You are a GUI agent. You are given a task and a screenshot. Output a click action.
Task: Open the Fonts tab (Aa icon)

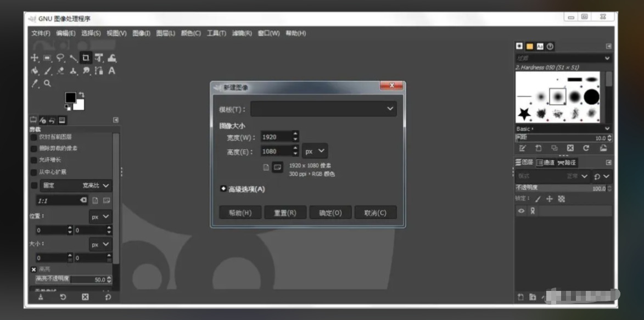point(540,47)
